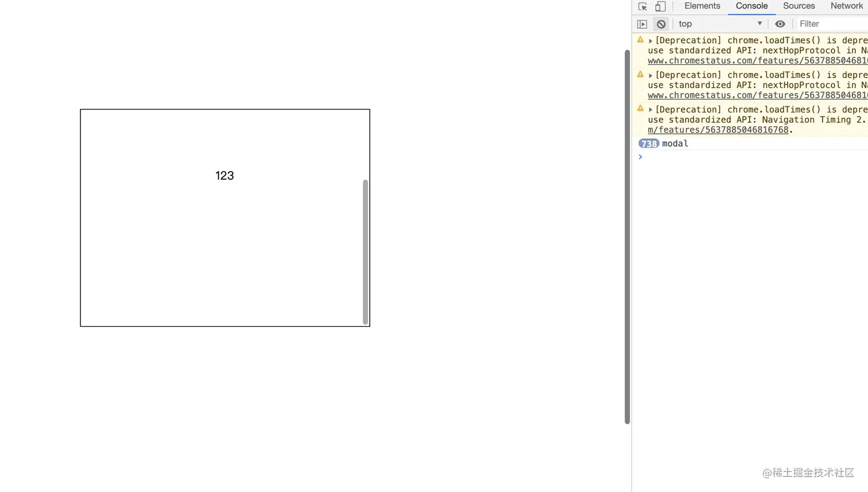
Task: Expand the first Deprecation warning
Action: (x=650, y=41)
